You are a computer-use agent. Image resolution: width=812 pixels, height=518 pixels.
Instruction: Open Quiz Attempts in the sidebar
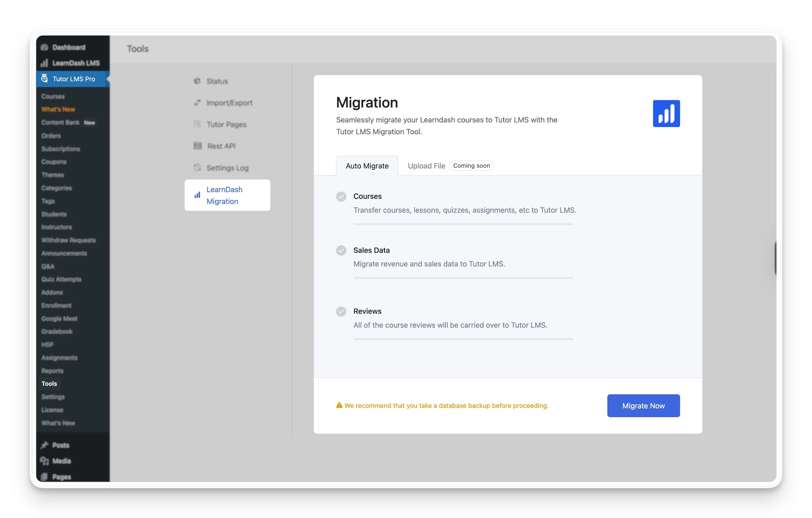pos(61,279)
